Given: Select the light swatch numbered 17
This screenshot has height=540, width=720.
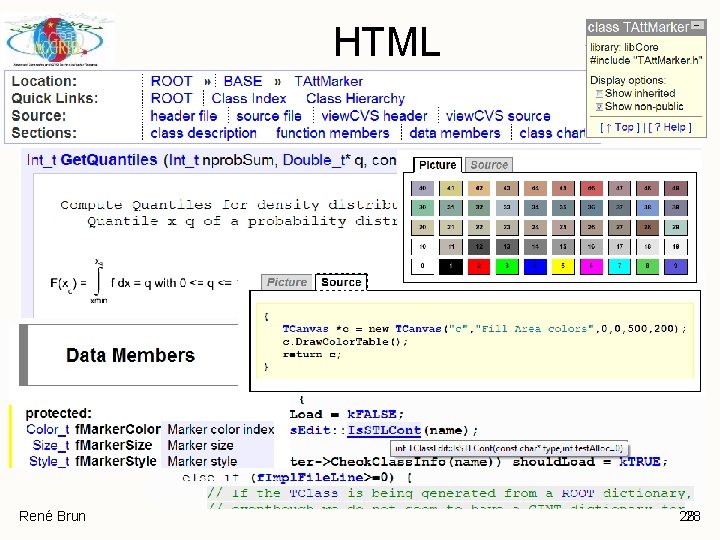Looking at the screenshot, I should pos(619,247).
